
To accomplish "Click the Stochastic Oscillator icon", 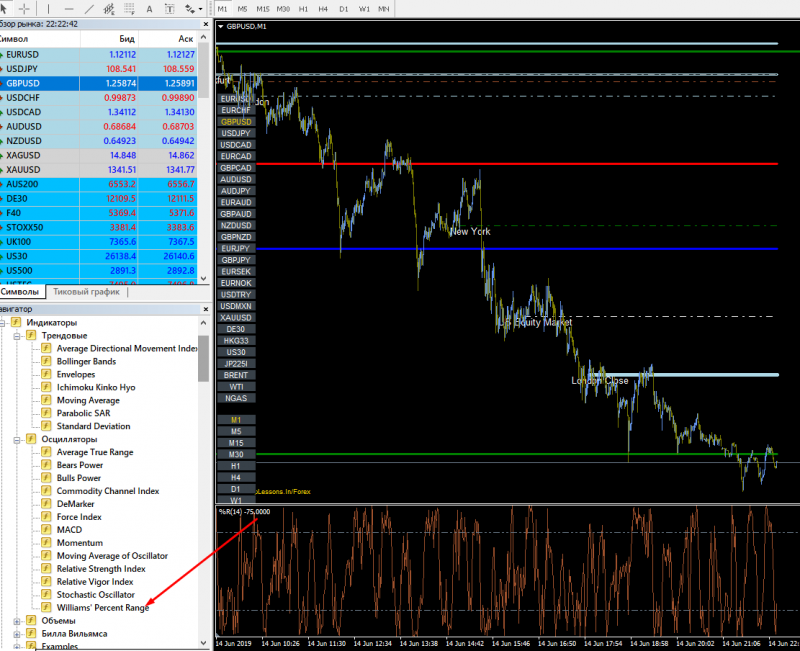I will point(46,594).
